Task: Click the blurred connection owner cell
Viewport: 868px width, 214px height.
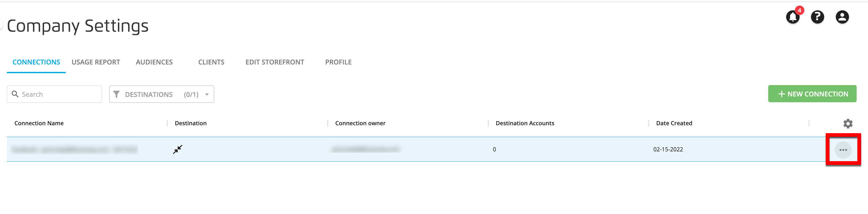Action: (x=366, y=149)
